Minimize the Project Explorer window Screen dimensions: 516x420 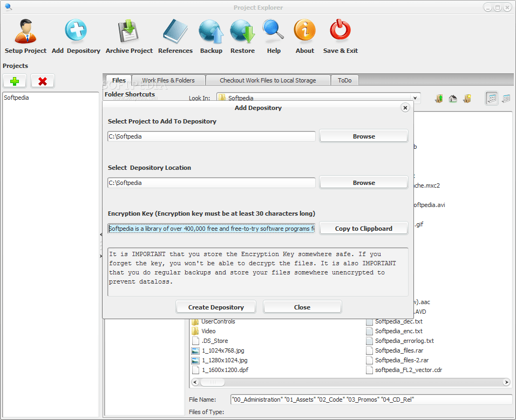click(488, 8)
